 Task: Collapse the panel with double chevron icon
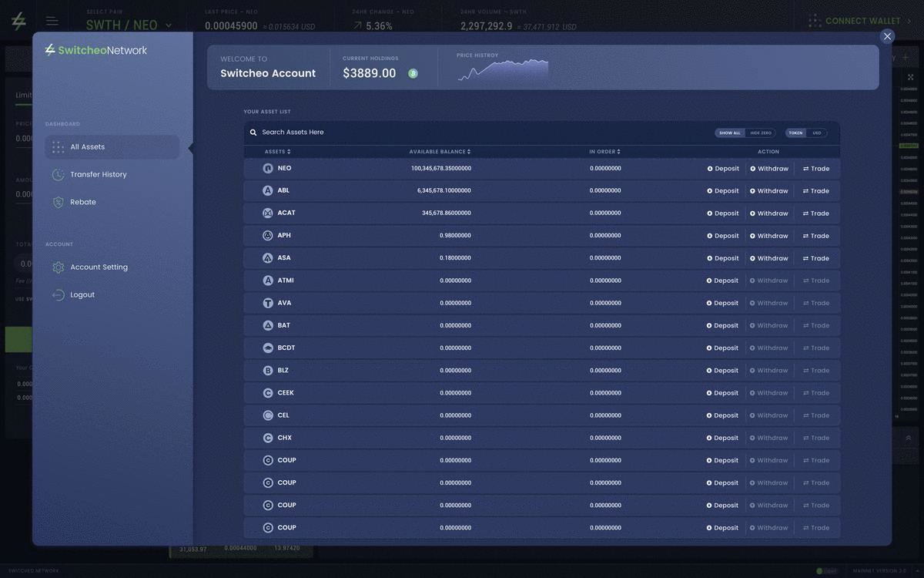tap(909, 438)
